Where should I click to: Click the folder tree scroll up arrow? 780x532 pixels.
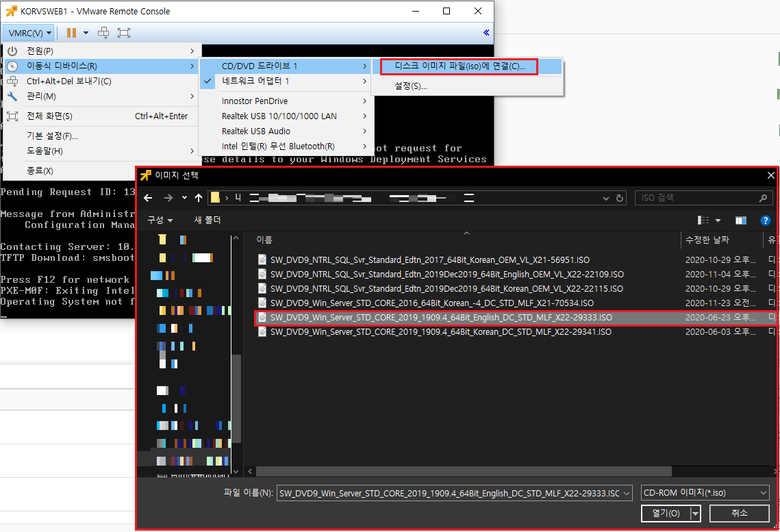[236, 238]
